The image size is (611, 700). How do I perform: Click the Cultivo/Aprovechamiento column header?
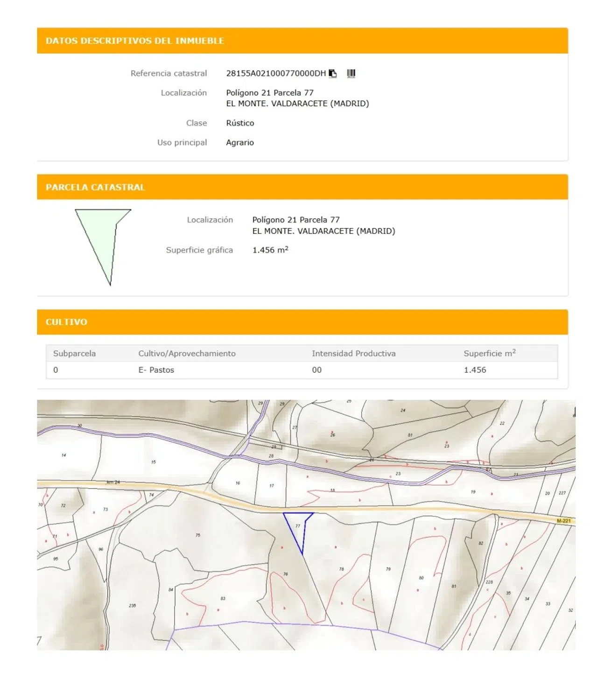click(187, 353)
